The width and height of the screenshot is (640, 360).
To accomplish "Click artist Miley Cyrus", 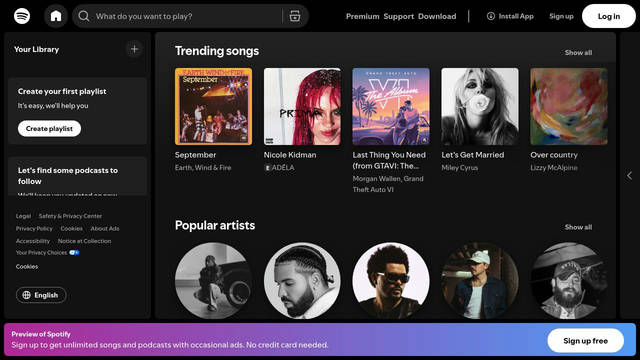I will tap(460, 168).
